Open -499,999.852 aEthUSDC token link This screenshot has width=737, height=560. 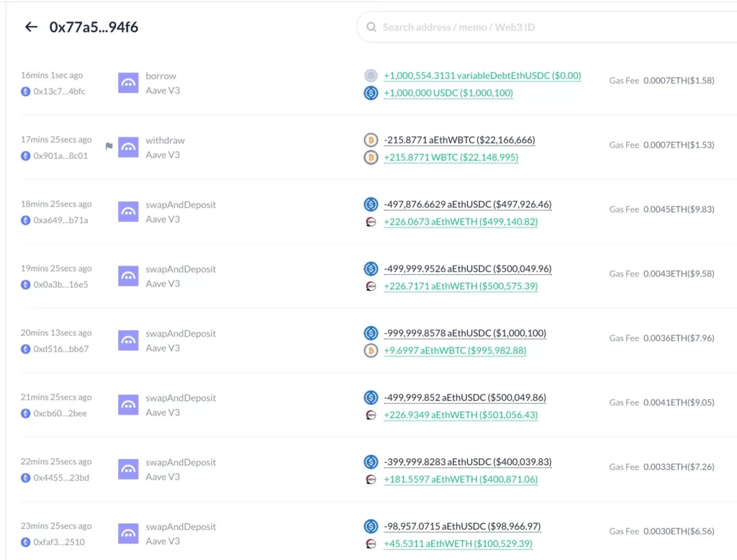[465, 398]
